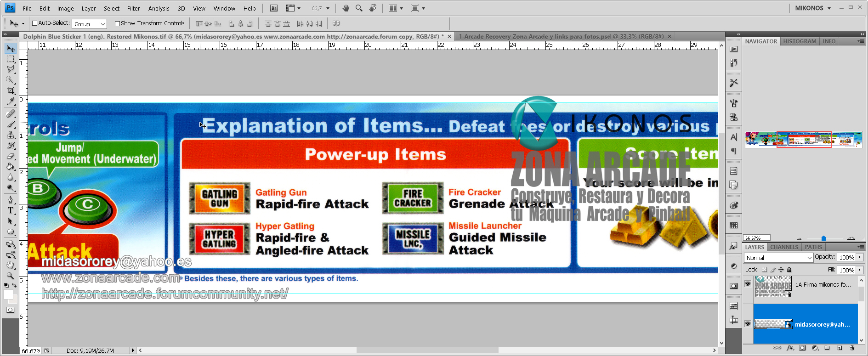Open the Filter menu

[x=134, y=8]
